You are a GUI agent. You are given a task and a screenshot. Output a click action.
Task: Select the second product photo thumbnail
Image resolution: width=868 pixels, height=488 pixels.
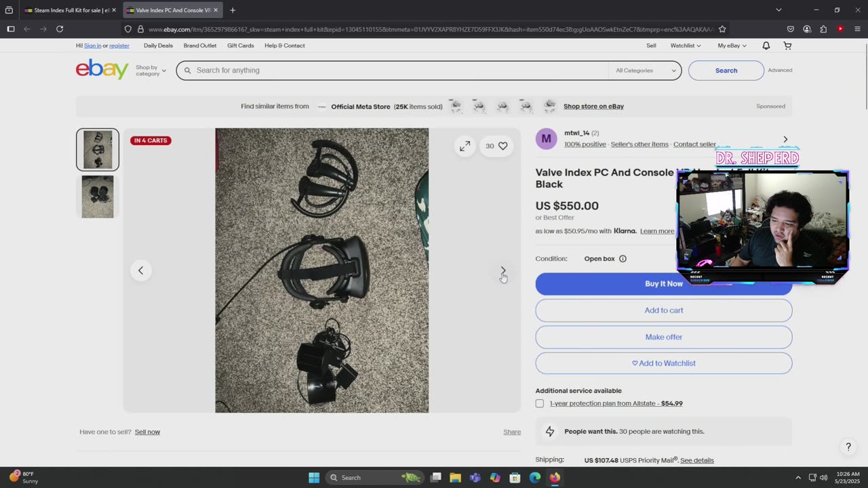point(98,197)
